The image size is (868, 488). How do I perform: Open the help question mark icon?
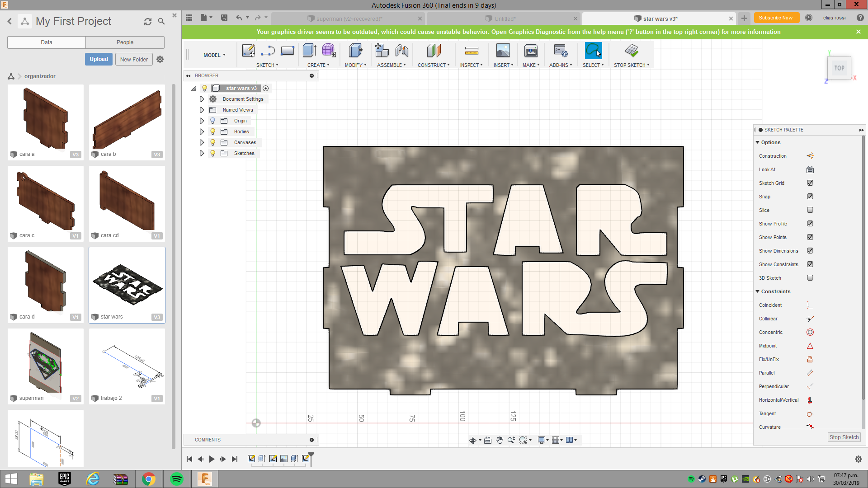(x=860, y=18)
